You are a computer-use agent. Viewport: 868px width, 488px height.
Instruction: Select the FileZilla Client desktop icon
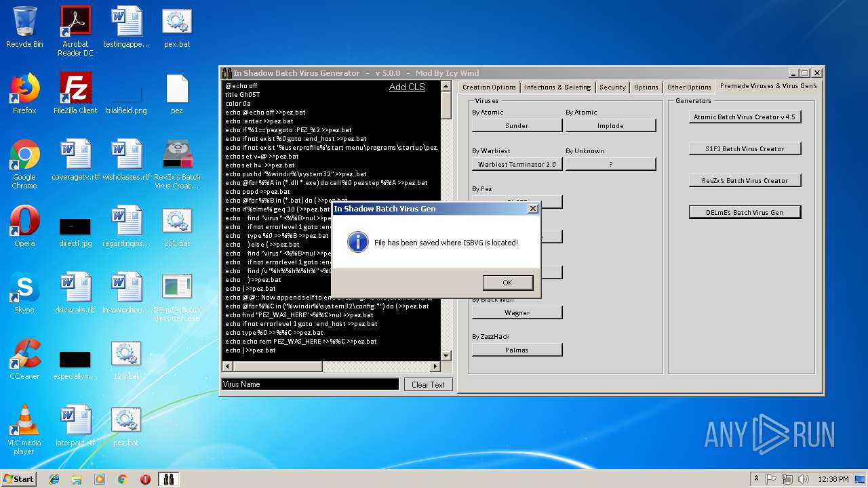click(x=75, y=94)
